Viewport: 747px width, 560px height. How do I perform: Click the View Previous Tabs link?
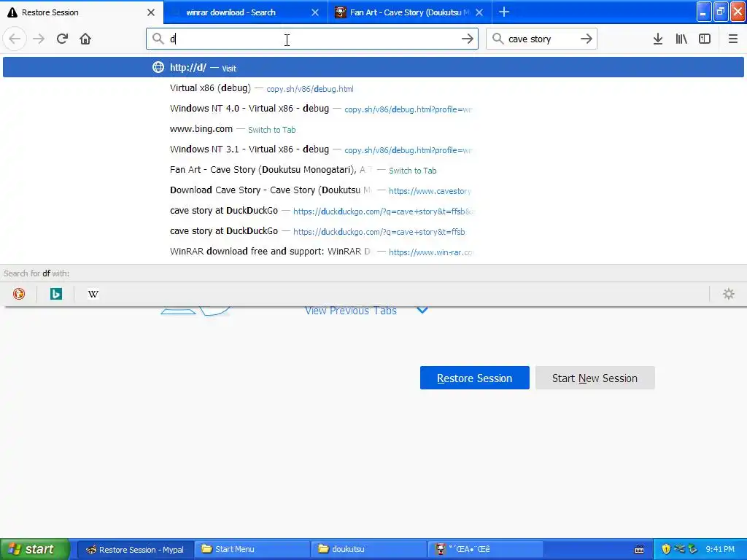[x=351, y=311]
